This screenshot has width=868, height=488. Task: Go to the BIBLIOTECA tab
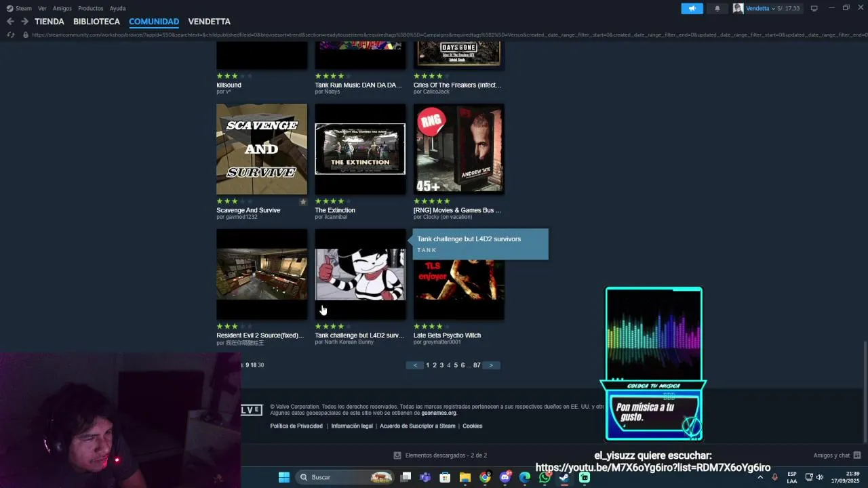96,22
